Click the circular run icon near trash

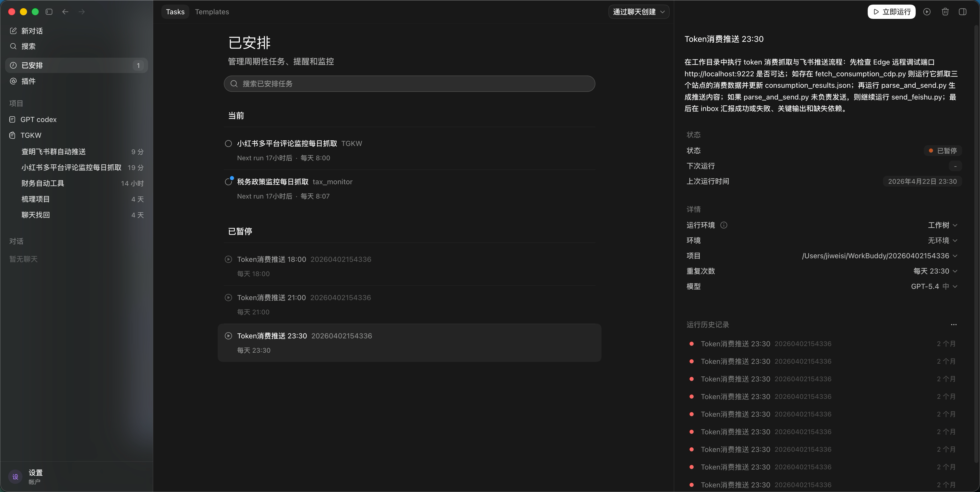927,12
